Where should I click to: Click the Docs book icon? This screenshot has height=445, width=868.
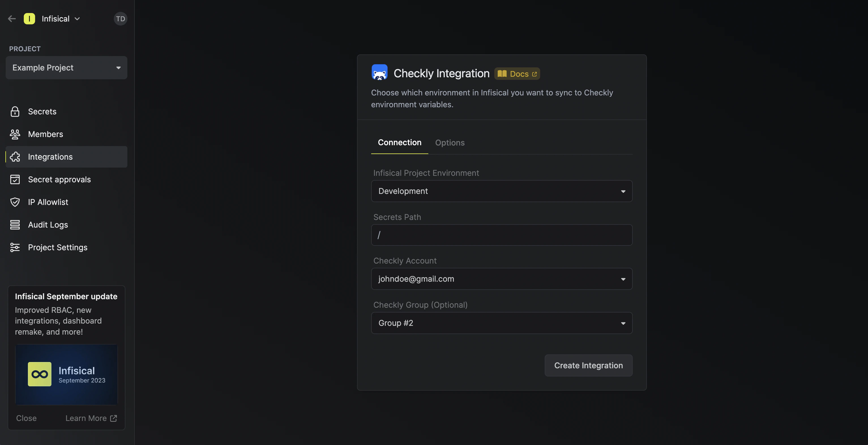tap(502, 74)
